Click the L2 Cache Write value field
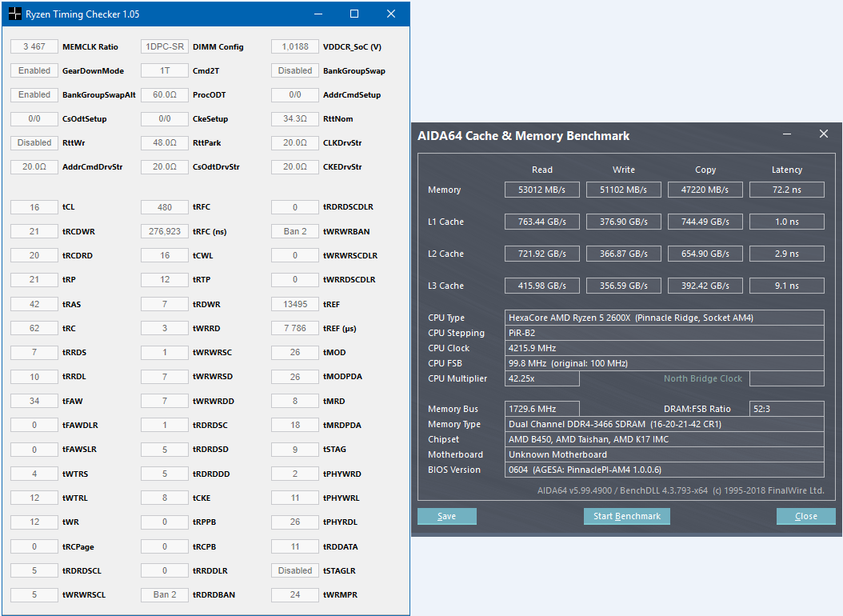This screenshot has height=616, width=843. coord(624,254)
